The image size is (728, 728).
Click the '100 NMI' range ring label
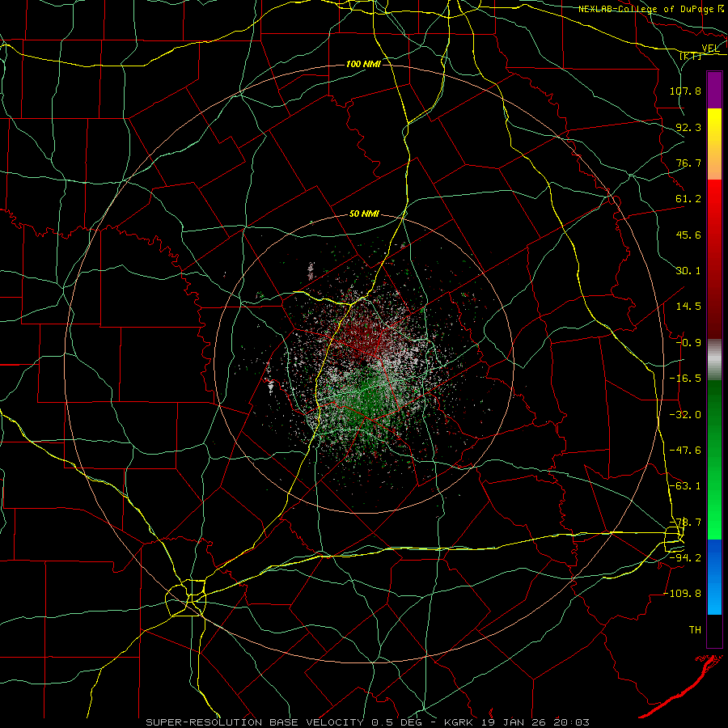click(x=363, y=64)
